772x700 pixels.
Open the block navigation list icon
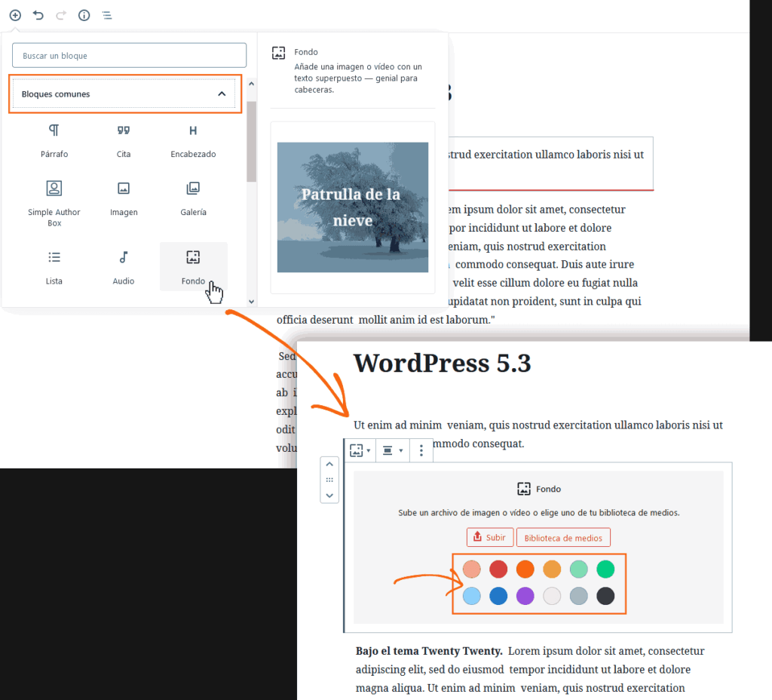107,15
